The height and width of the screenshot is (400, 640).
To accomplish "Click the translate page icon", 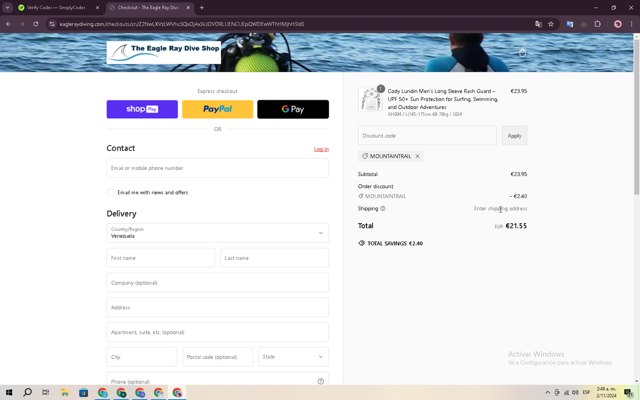I will click(x=538, y=24).
